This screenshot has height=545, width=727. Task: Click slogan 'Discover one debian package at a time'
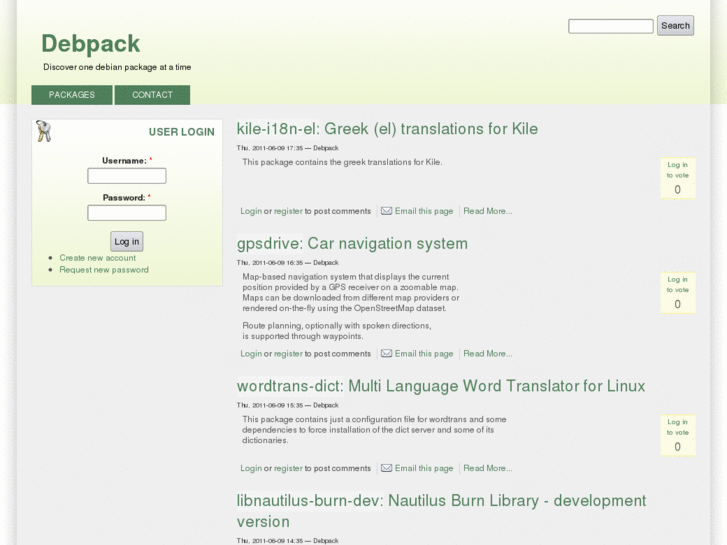point(117,67)
